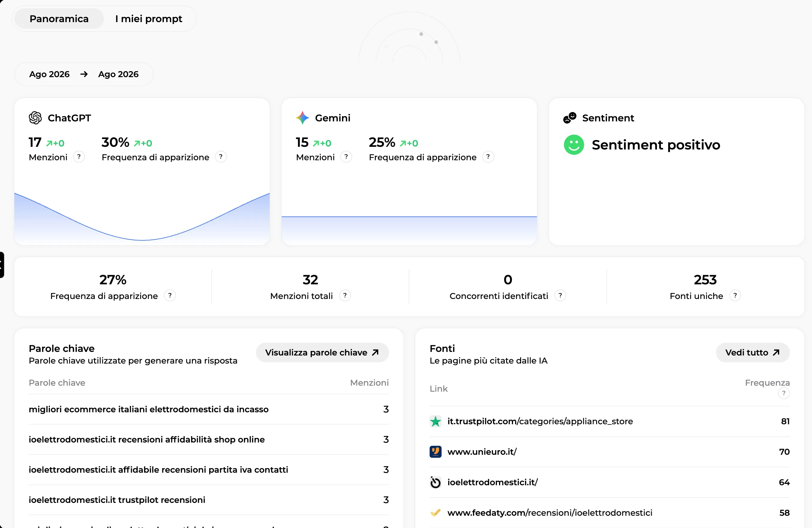The width and height of the screenshot is (812, 528).
Task: Click the ChatGPT '17' mentions value
Action: [35, 142]
